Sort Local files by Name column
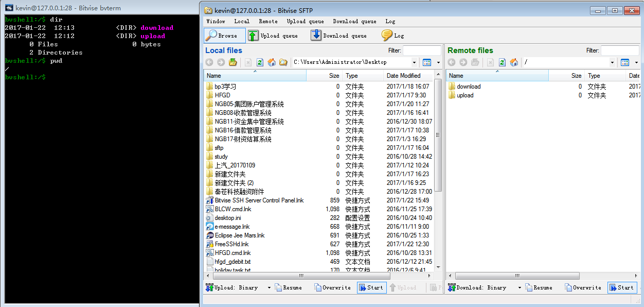Screen dimensions: 644x307 click(255, 76)
